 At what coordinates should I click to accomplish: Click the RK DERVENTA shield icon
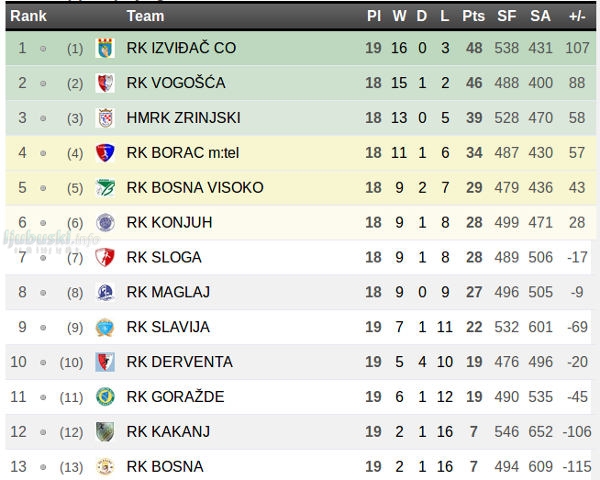(x=105, y=362)
